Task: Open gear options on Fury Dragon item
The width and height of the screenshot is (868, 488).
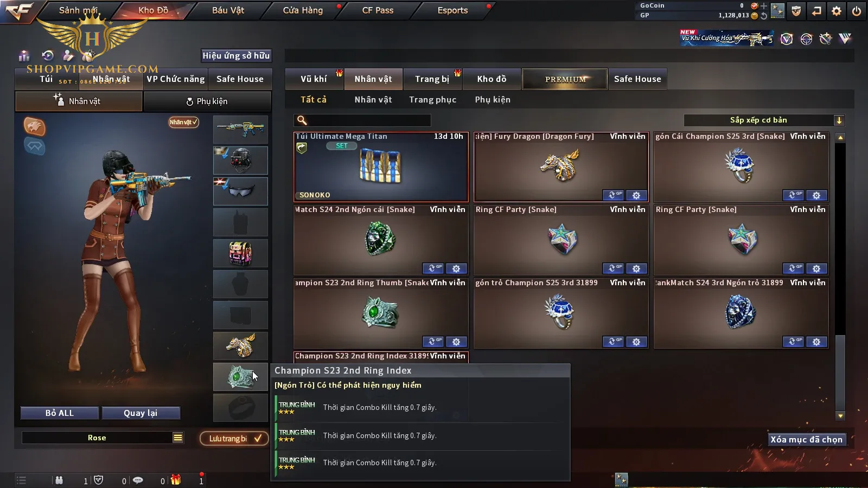Action: click(636, 195)
